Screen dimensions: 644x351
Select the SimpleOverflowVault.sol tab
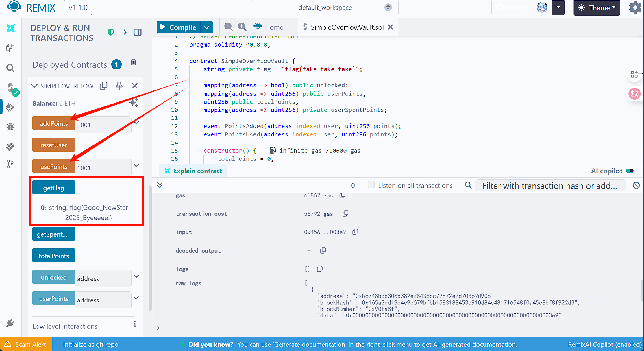[347, 27]
